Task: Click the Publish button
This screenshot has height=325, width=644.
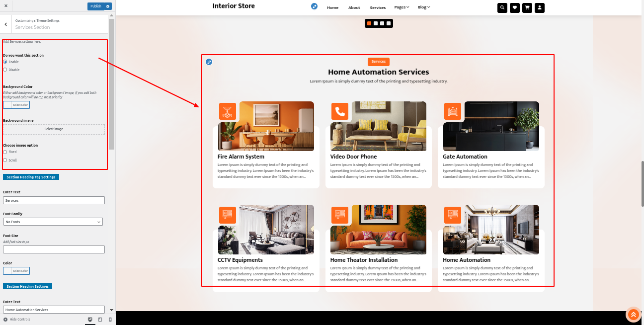Action: point(95,6)
